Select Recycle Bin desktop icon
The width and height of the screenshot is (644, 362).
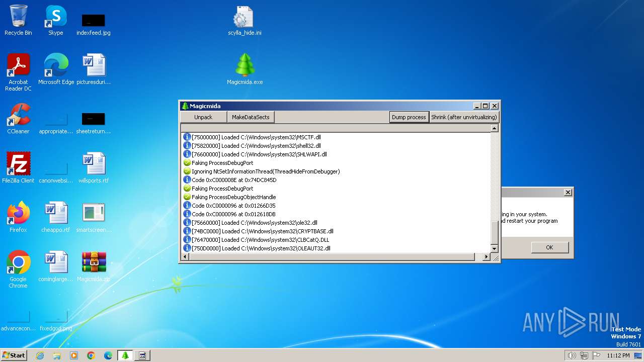tap(18, 20)
